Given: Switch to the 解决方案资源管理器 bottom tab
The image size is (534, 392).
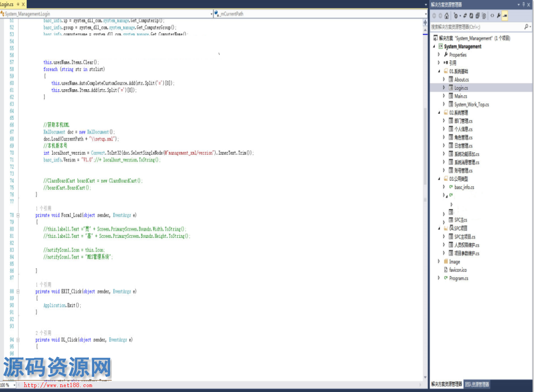Looking at the screenshot, I should tap(446, 384).
